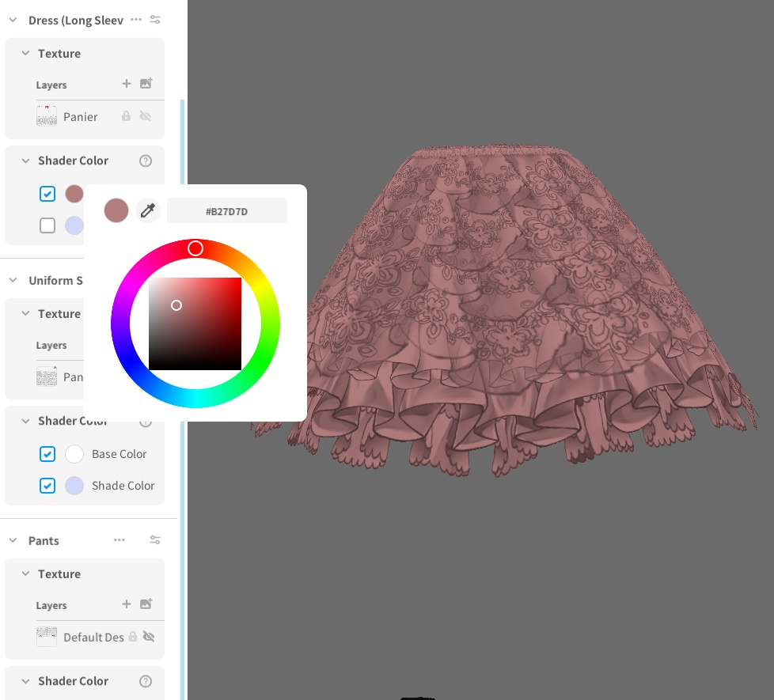Screen dimensions: 774x700
Task: Collapse the Pants section
Action: point(11,540)
